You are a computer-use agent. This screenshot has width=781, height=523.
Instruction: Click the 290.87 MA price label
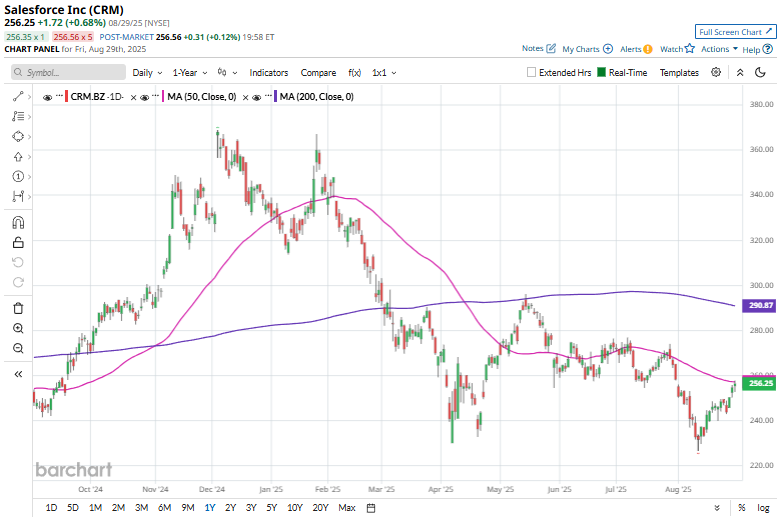click(759, 305)
